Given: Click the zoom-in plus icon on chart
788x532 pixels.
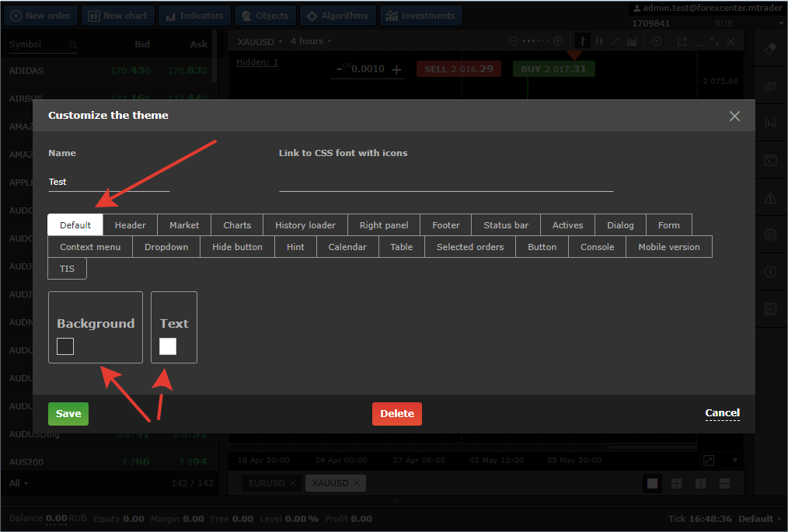Looking at the screenshot, I should pos(557,41).
